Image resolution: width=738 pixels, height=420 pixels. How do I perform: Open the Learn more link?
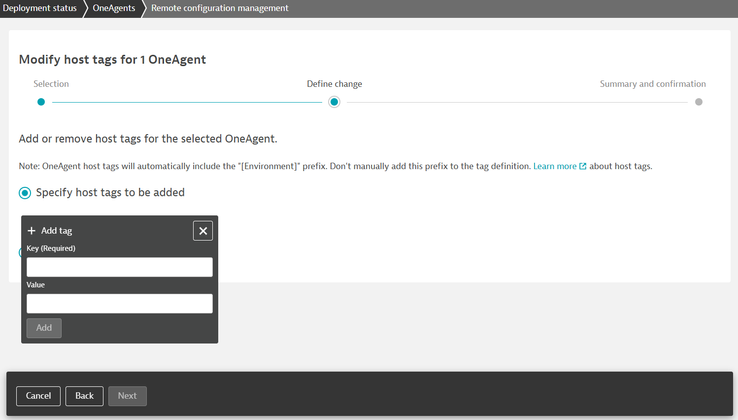[554, 166]
